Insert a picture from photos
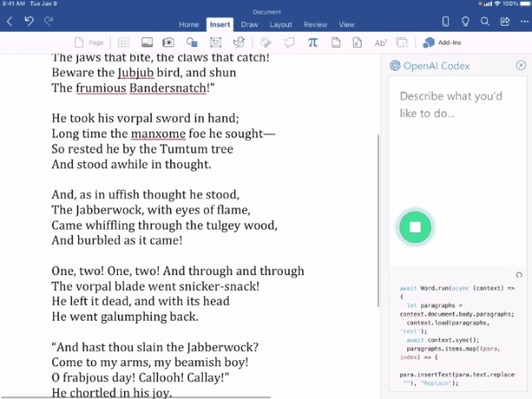The width and height of the screenshot is (532, 399). 147,43
